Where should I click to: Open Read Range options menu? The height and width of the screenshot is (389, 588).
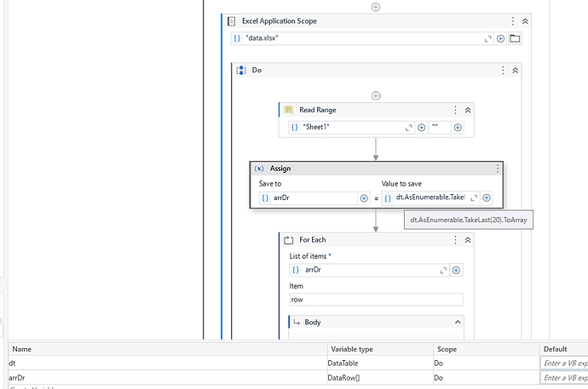coord(455,110)
